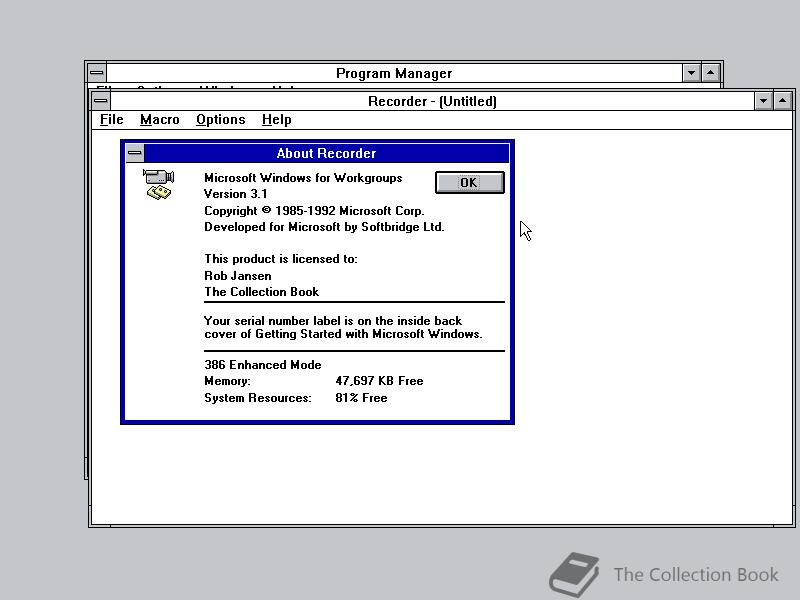800x600 pixels.
Task: Click the "Version 3.1" text
Action: click(236, 194)
